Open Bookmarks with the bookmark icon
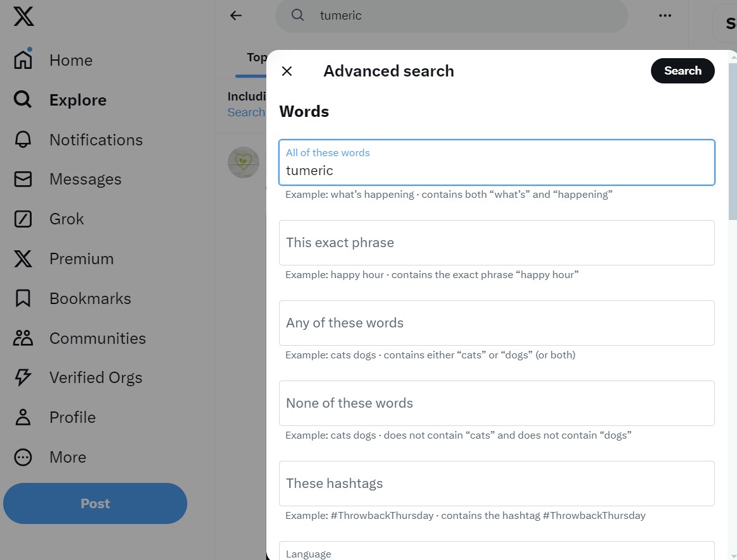The height and width of the screenshot is (560, 737). (22, 298)
